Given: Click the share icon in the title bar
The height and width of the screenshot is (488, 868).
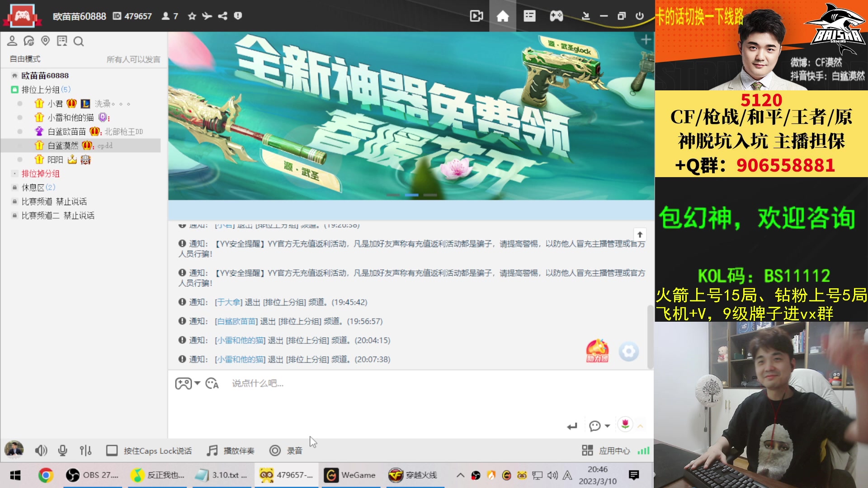Looking at the screenshot, I should [222, 16].
